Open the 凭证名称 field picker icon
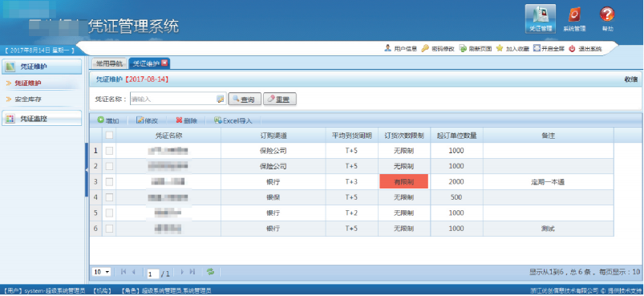 [221, 99]
